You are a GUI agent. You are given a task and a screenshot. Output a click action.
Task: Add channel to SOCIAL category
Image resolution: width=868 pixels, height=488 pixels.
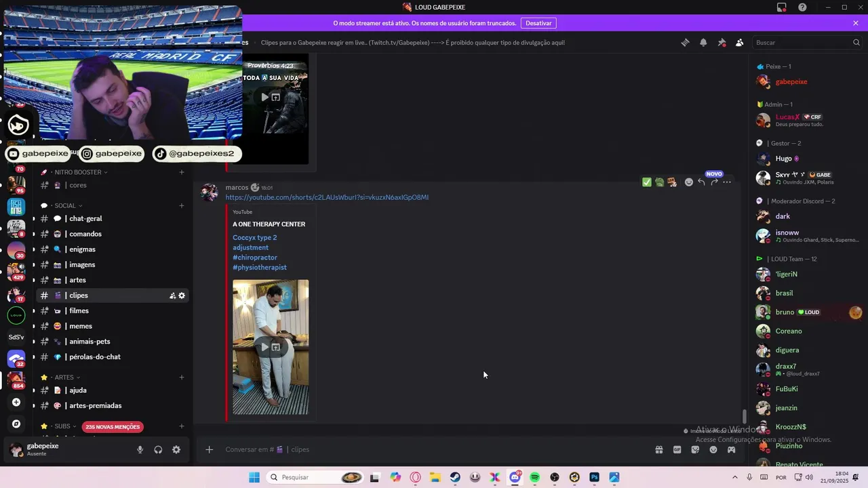181,205
